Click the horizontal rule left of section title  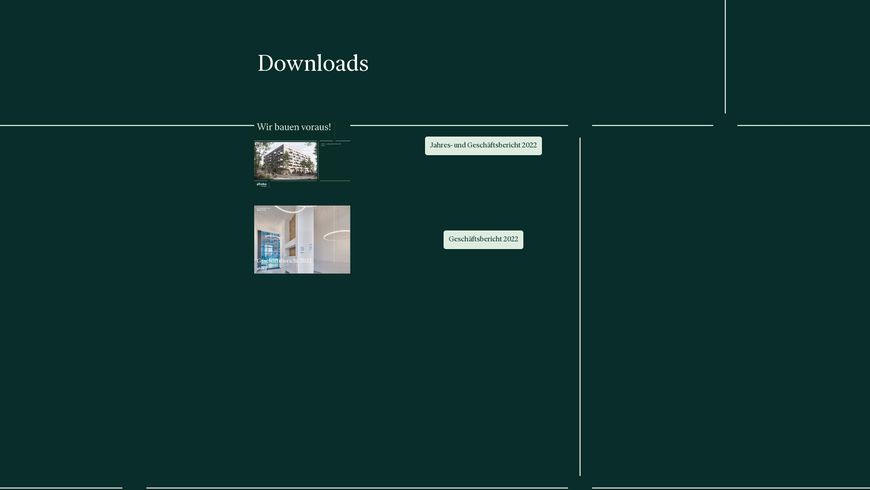[125, 125]
